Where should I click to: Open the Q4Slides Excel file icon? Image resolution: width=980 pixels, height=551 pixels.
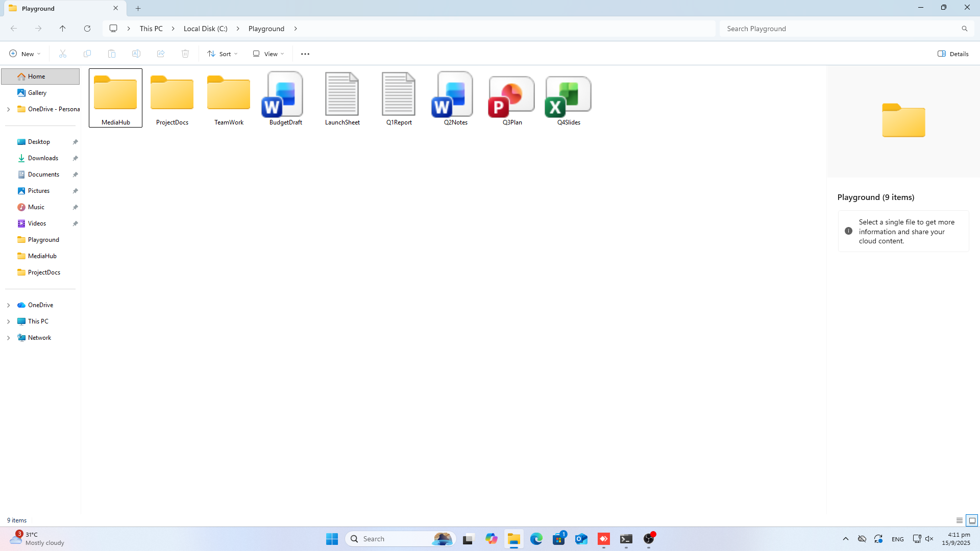pos(568,97)
